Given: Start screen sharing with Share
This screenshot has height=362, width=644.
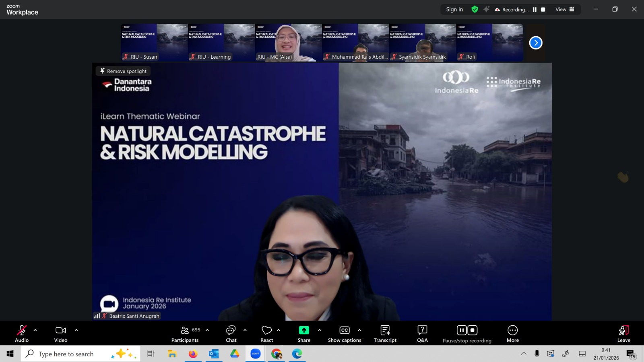Looking at the screenshot, I should [304, 333].
